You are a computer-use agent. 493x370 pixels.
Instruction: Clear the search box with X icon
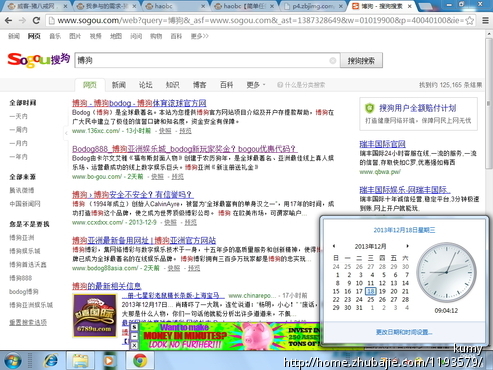[x=333, y=60]
